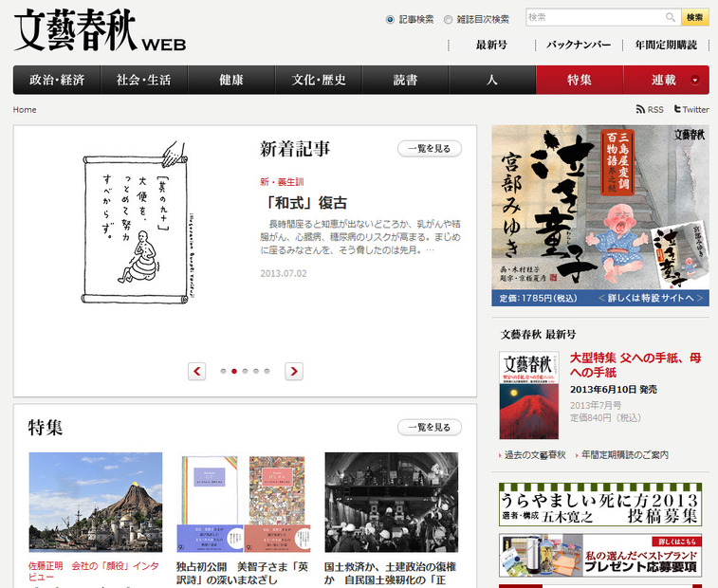Viewport: 718px width, 588px height.
Task: Open the 「和式」復古 article headline
Action: 306,203
